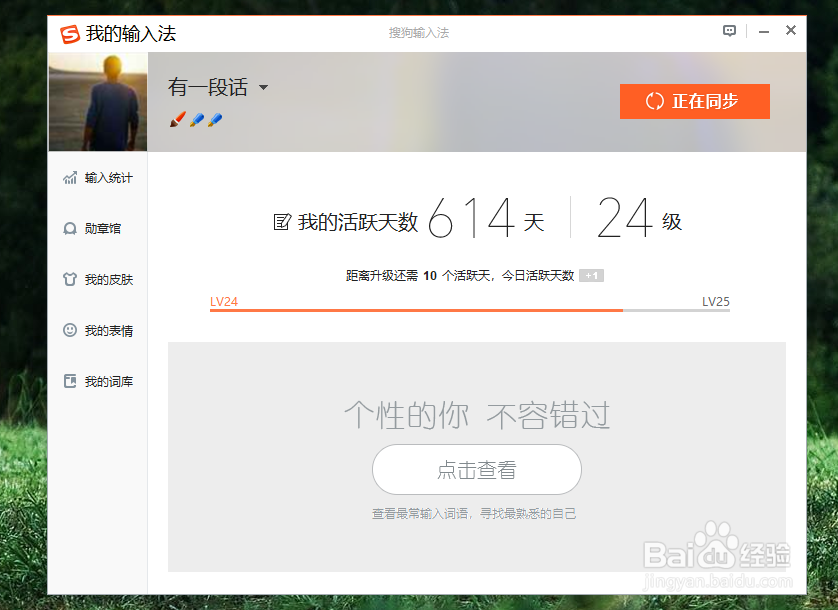The width and height of the screenshot is (838, 610).
Task: Open the 我的表情 emoticons panel
Action: tap(96, 330)
